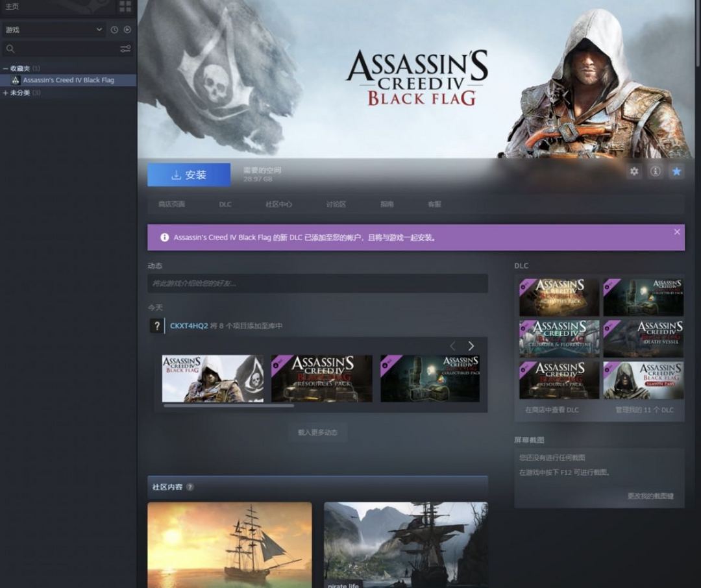The width and height of the screenshot is (701, 588).
Task: Click the magnifier search icon
Action: point(10,49)
